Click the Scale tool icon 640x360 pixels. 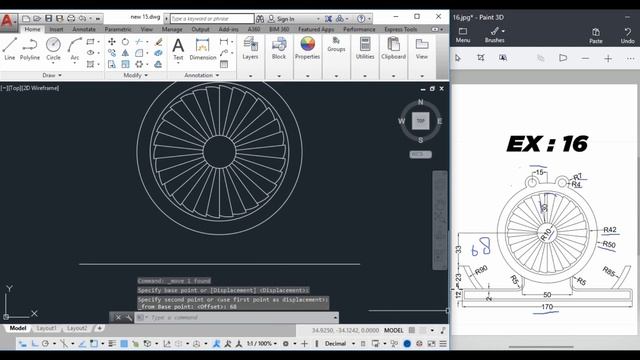point(125,64)
